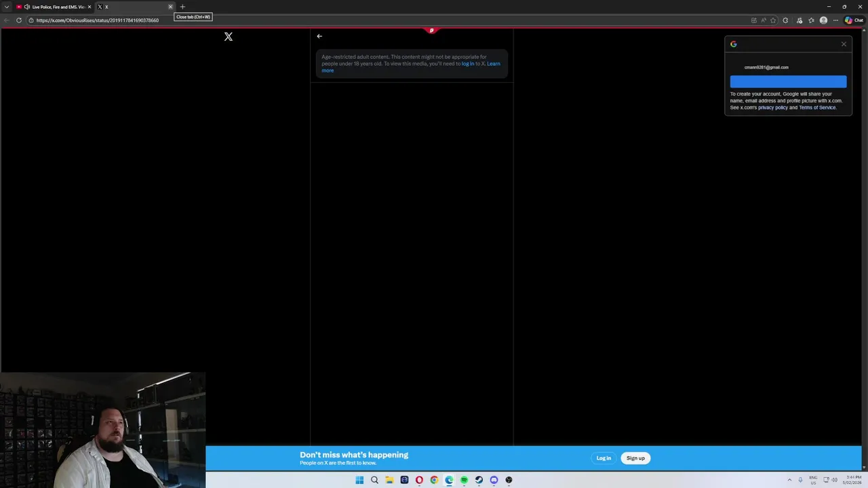
Task: Click the Google logo in the popup
Action: point(734,44)
